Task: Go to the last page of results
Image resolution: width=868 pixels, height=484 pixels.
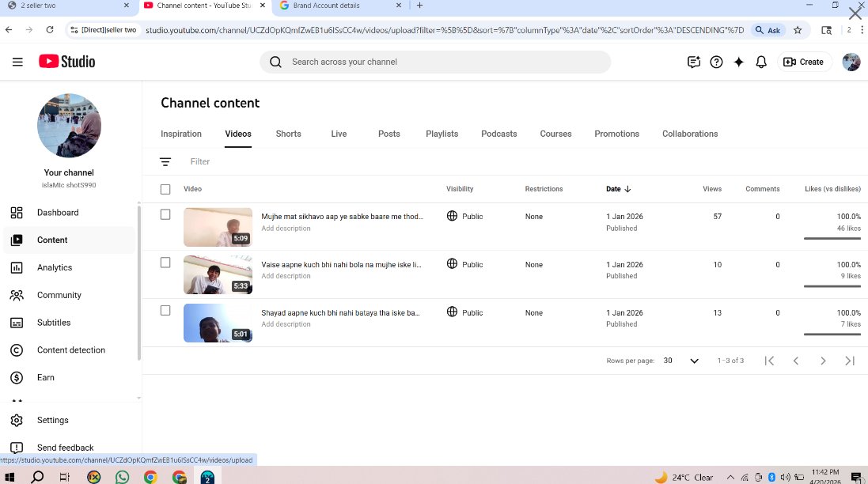Action: (850, 361)
